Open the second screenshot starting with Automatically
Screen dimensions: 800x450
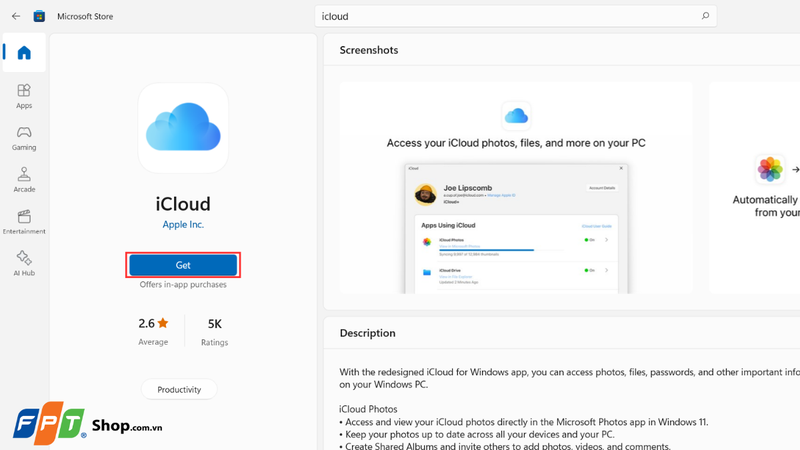click(x=754, y=187)
